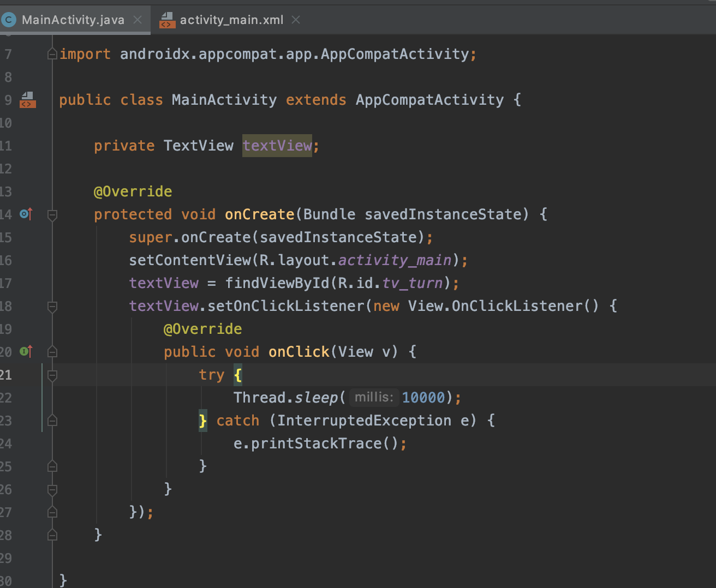Viewport: 716px width, 588px height.
Task: Click the implements gutter icon beside onClick
Action: click(26, 351)
